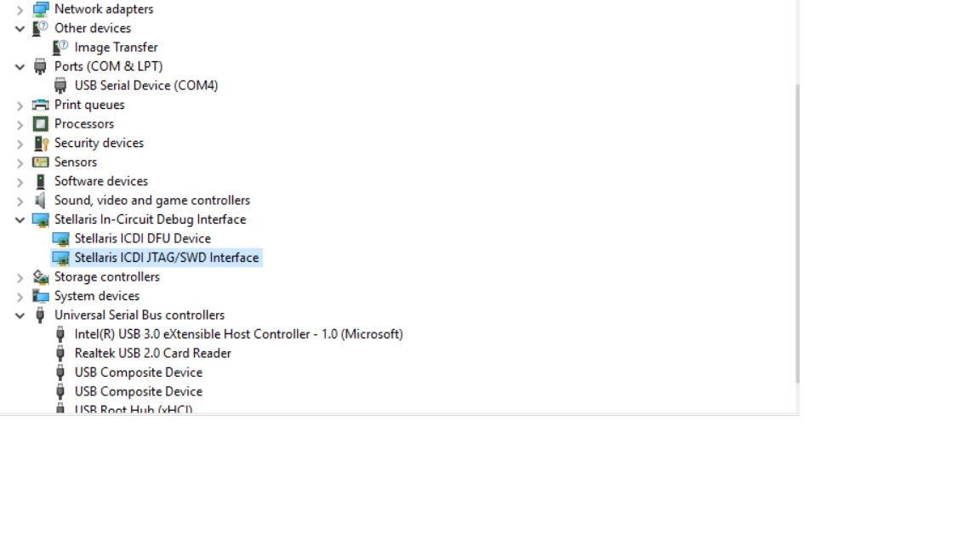
Task: Click the Sound, video and game controllers speaker icon
Action: click(40, 201)
